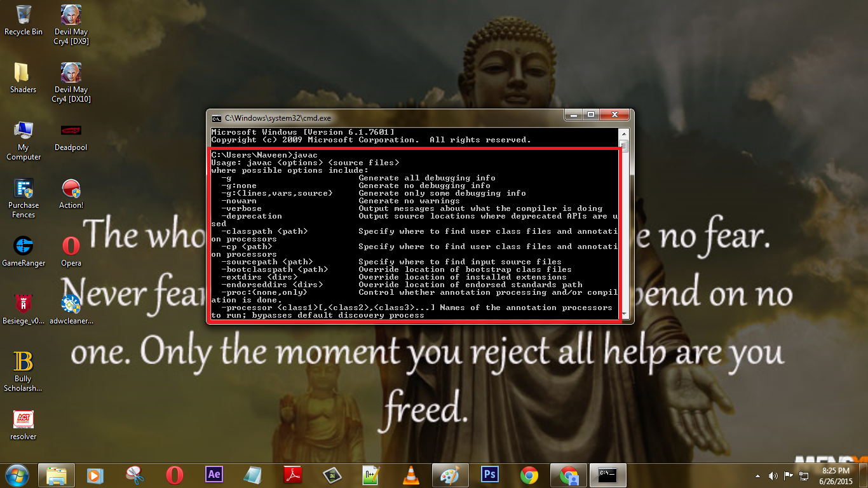Select the Purchase Fences desktop icon
The image size is (868, 488).
coord(24,198)
